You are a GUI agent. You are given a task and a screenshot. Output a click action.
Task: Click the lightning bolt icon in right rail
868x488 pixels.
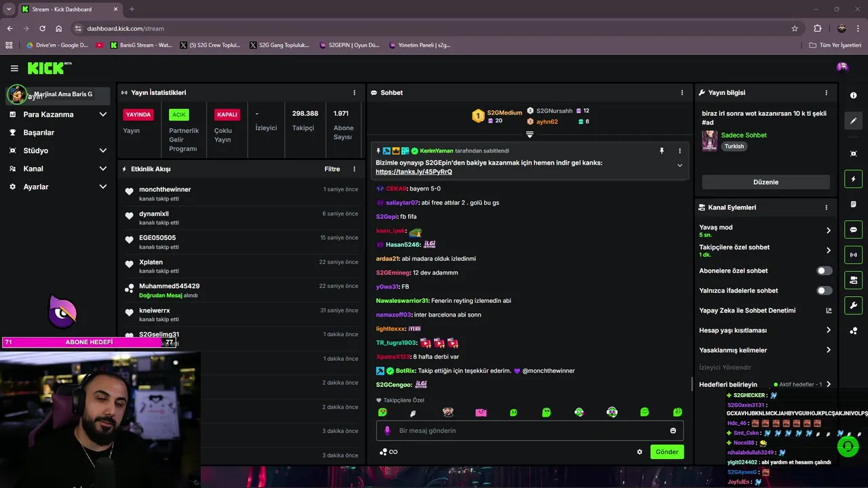point(853,179)
